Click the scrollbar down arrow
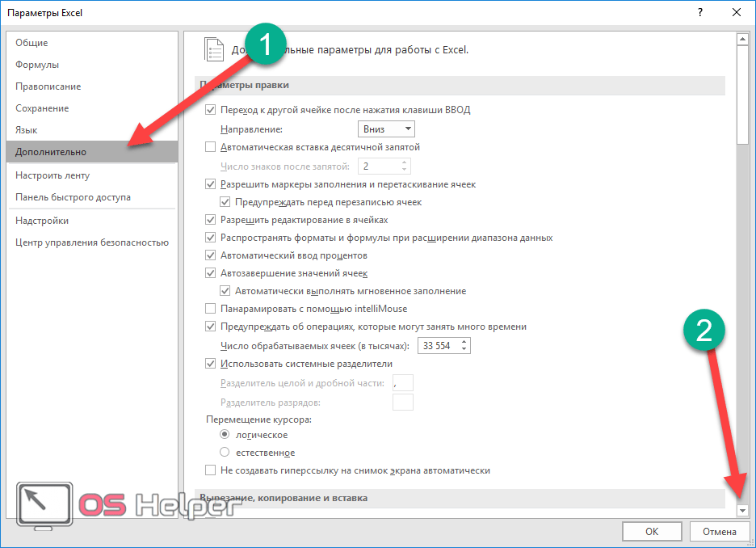The height and width of the screenshot is (548, 756). click(x=742, y=510)
